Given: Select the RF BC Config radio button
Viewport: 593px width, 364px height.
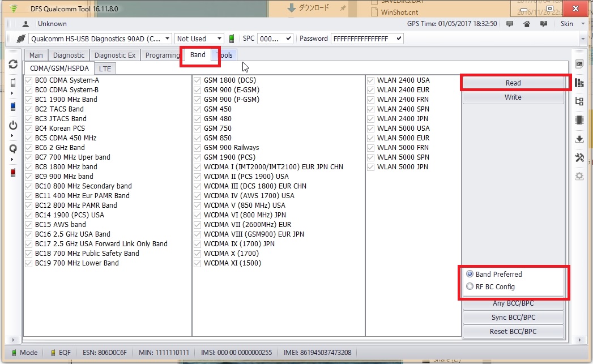Looking at the screenshot, I should (x=470, y=287).
